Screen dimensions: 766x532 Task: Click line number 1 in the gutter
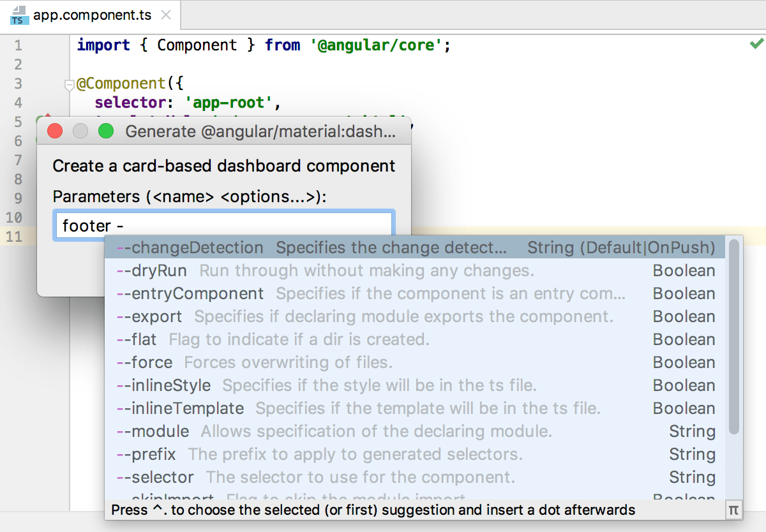[18, 45]
